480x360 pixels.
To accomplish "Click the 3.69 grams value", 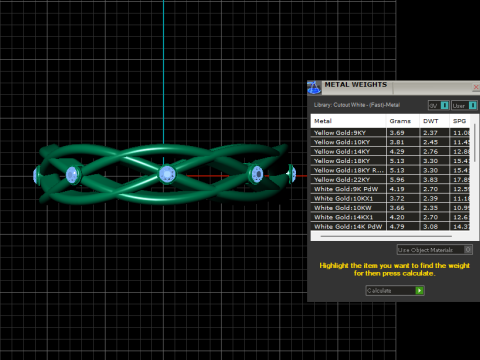I will click(x=397, y=133).
